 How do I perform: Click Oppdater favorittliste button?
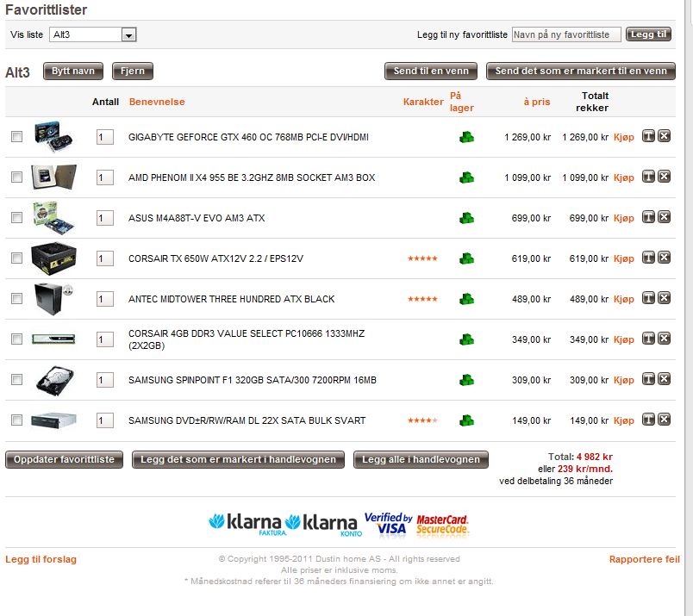pyautogui.click(x=64, y=459)
